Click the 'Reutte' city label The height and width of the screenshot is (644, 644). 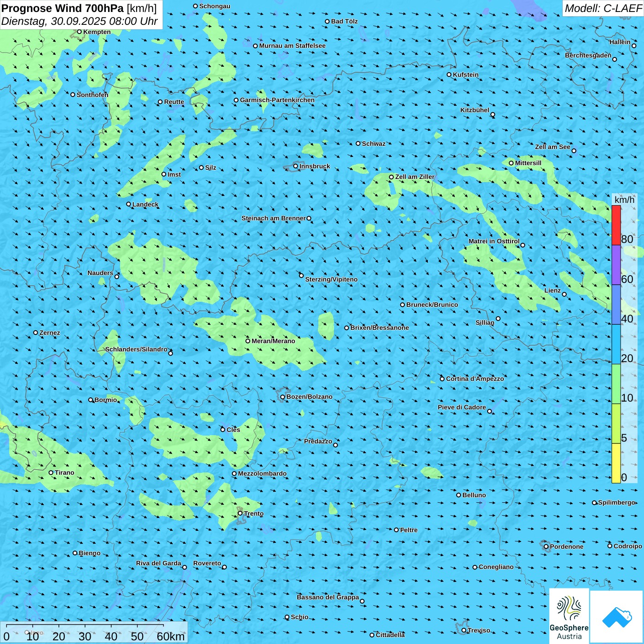pos(174,102)
